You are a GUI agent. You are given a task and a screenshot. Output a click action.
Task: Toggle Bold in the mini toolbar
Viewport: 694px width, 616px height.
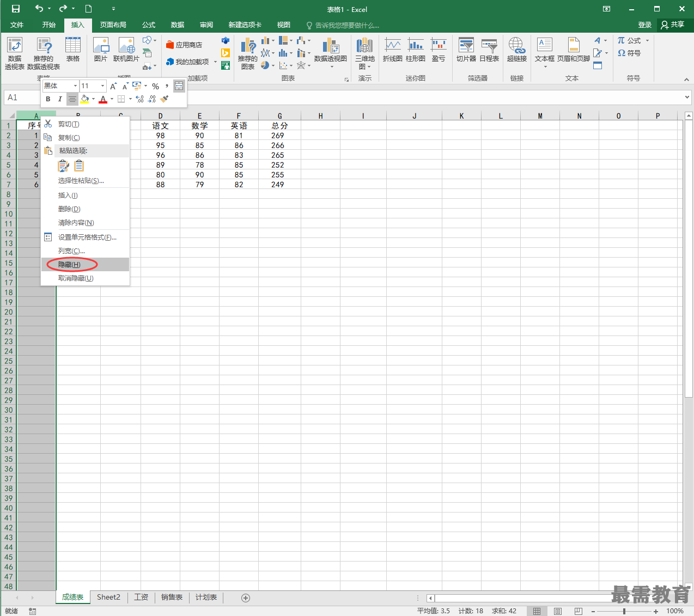point(48,99)
